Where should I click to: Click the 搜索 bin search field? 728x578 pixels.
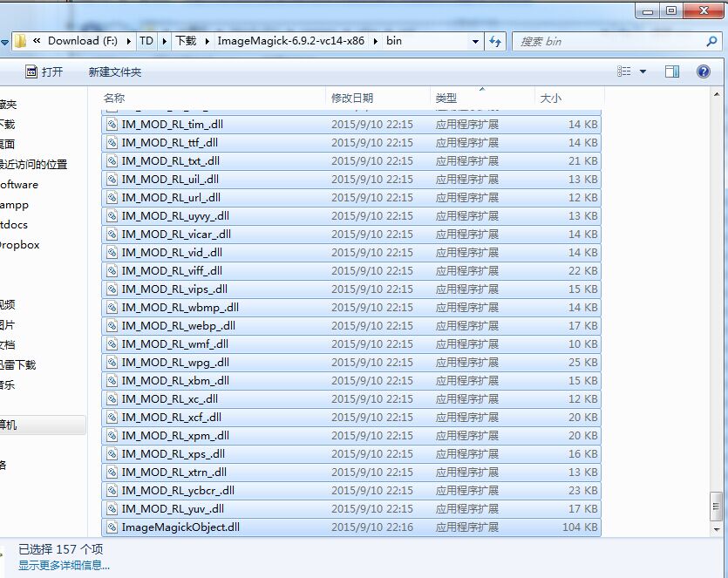coord(609,42)
